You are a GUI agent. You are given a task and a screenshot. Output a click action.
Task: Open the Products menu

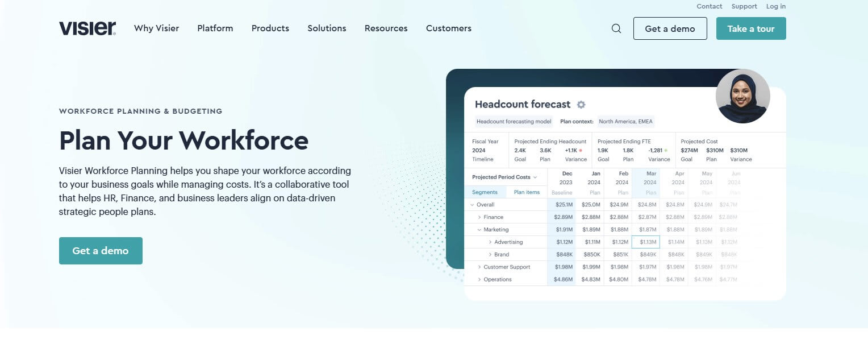(x=270, y=28)
